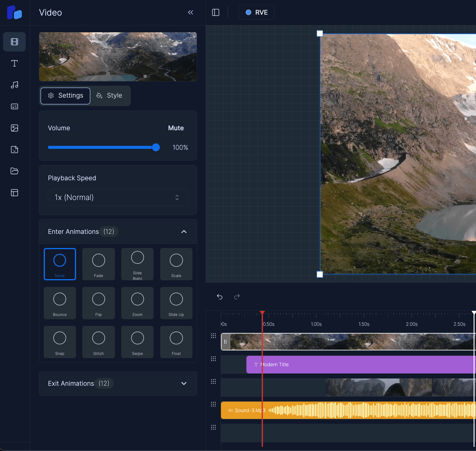Open the Image panel icon
Screen dimensions: 476x451
pos(14,128)
